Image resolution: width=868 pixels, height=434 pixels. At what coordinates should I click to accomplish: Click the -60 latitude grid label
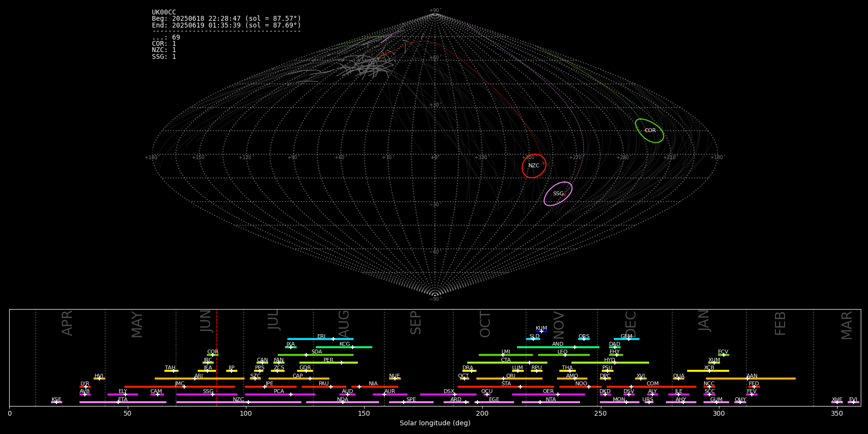pos(434,252)
